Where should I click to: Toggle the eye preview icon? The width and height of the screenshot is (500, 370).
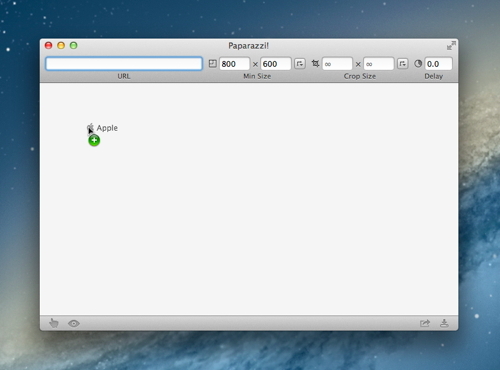click(74, 323)
